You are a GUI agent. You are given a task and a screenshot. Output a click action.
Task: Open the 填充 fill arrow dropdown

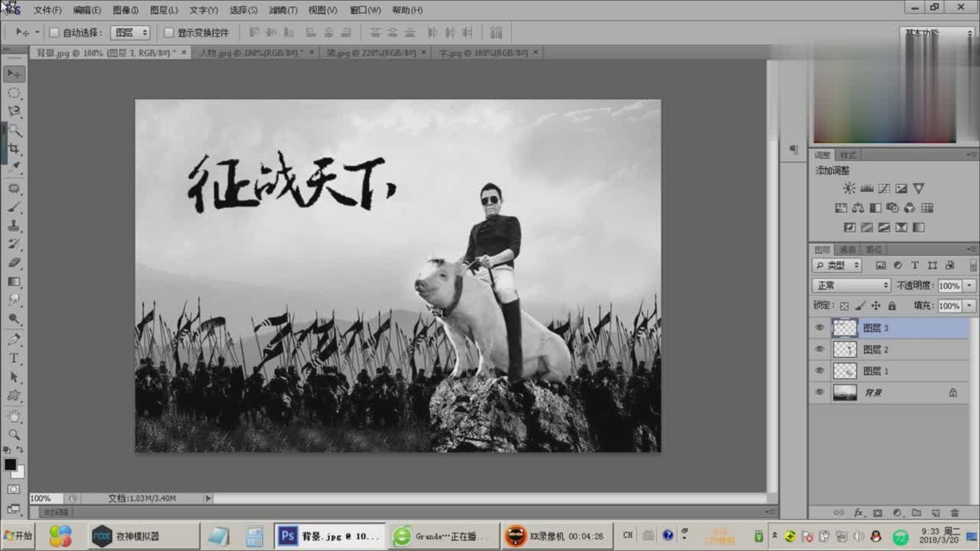[970, 306]
